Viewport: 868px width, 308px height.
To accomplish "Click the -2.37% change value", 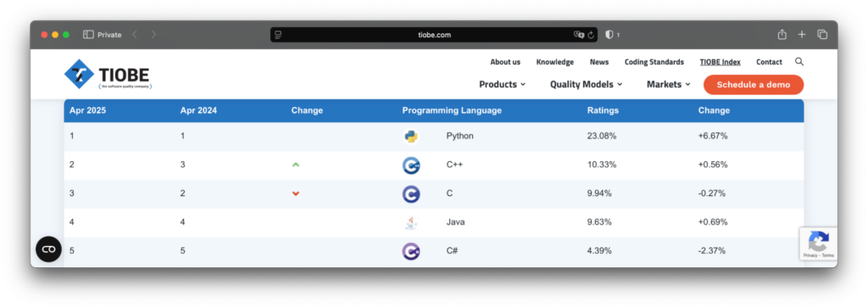I will [x=712, y=250].
